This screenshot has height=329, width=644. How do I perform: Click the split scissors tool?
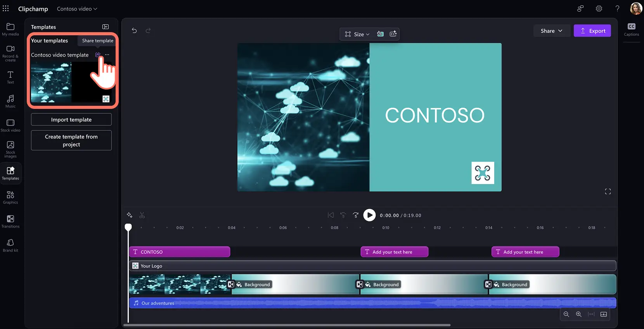tap(142, 215)
